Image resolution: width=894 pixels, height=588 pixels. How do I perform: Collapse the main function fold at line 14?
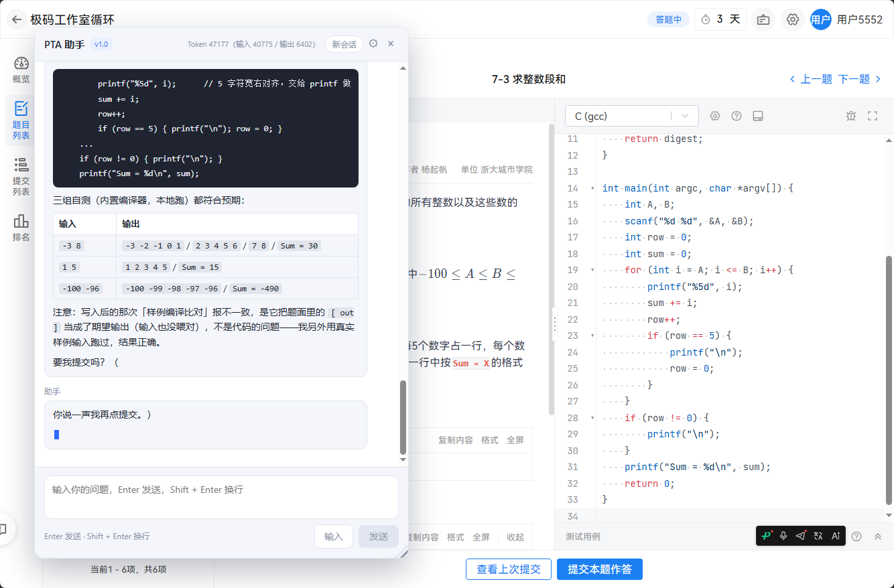[592, 188]
